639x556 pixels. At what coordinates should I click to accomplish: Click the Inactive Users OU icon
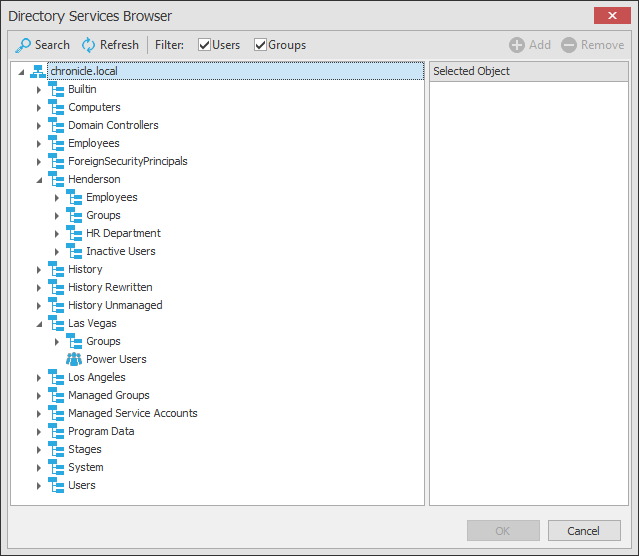(74, 251)
